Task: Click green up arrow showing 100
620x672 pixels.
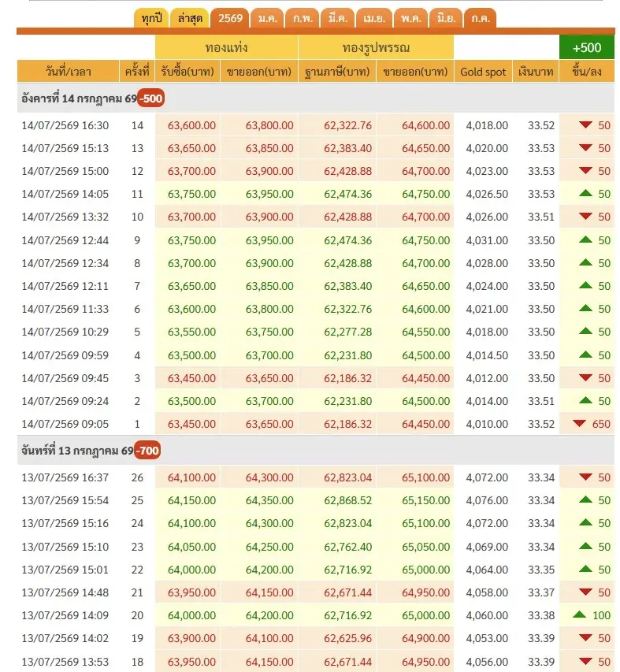Action: [x=579, y=614]
